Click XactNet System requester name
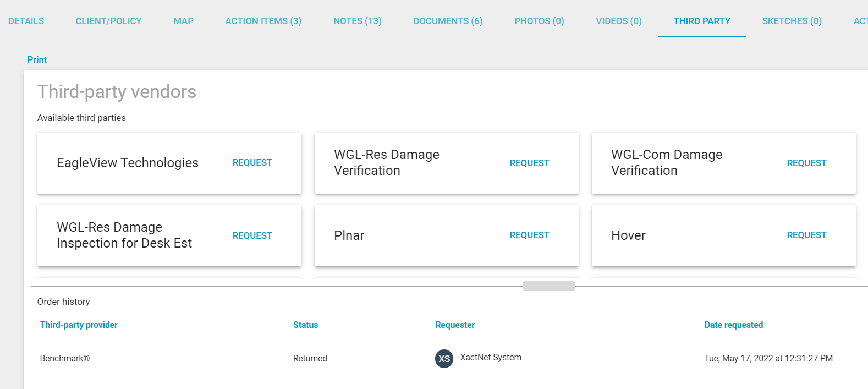The height and width of the screenshot is (389, 868). pos(491,357)
